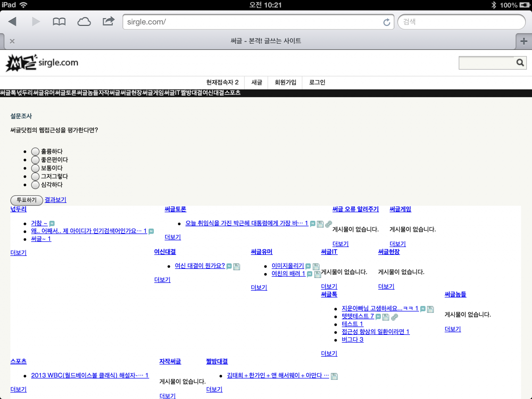Choose the 심각하다 radio option
532x399 pixels.
click(35, 185)
